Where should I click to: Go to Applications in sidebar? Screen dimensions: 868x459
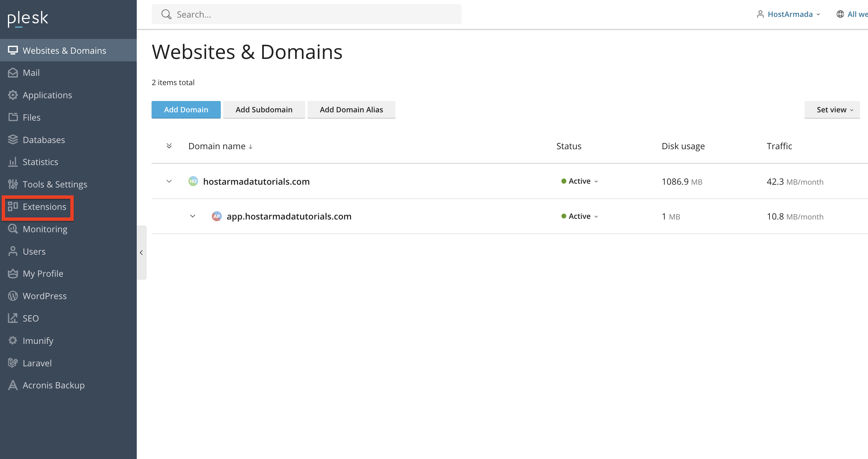[x=68, y=95]
